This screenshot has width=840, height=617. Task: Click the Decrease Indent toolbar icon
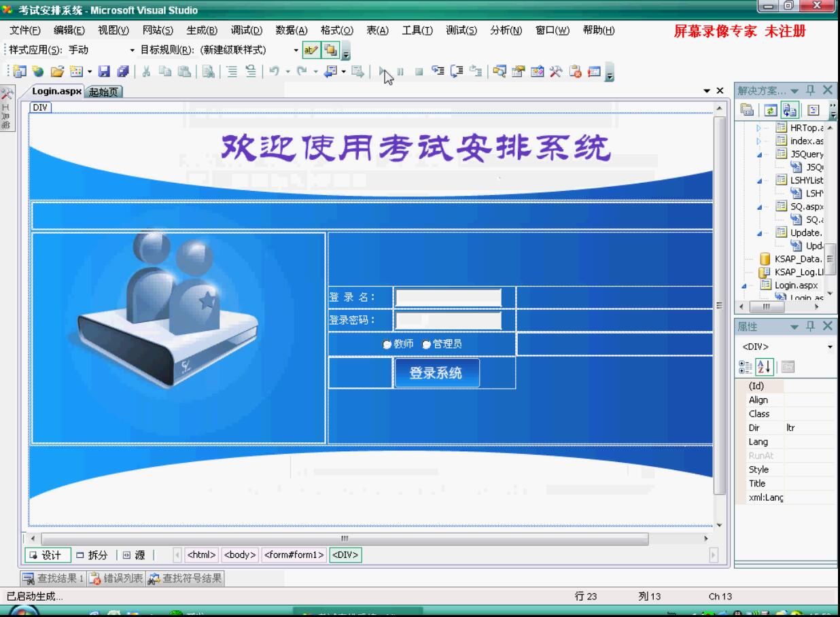point(232,71)
